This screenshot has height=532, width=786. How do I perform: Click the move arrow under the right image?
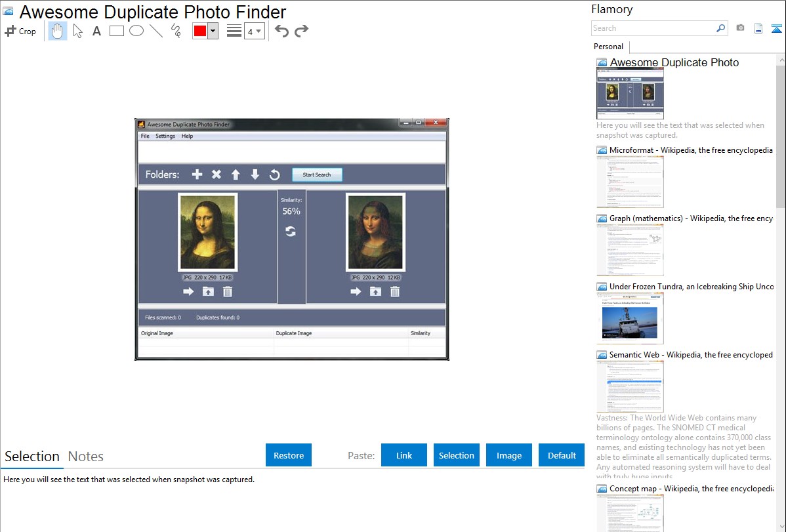(x=356, y=291)
